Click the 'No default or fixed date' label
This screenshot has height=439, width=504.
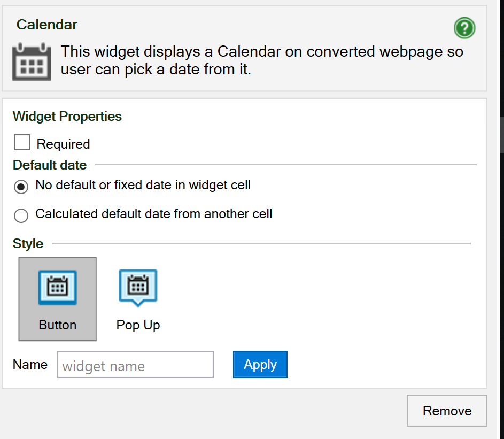tap(143, 185)
